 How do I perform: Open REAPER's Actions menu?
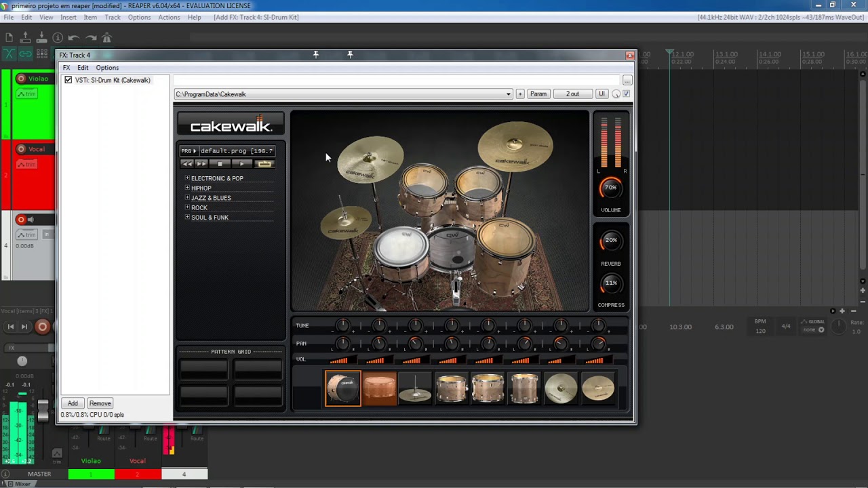169,17
